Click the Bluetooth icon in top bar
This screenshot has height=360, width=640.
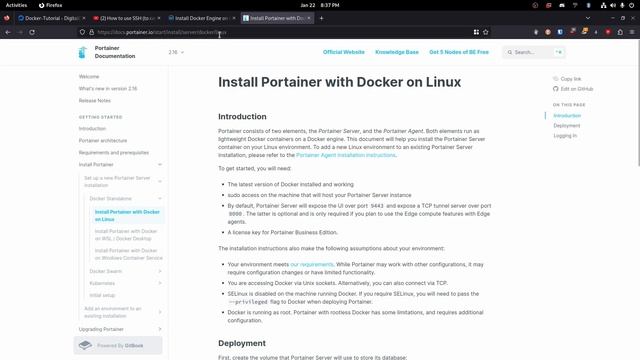[x=588, y=5]
